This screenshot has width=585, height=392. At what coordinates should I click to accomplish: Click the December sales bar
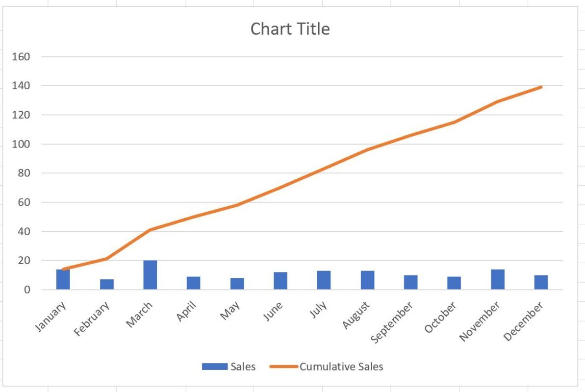[541, 282]
